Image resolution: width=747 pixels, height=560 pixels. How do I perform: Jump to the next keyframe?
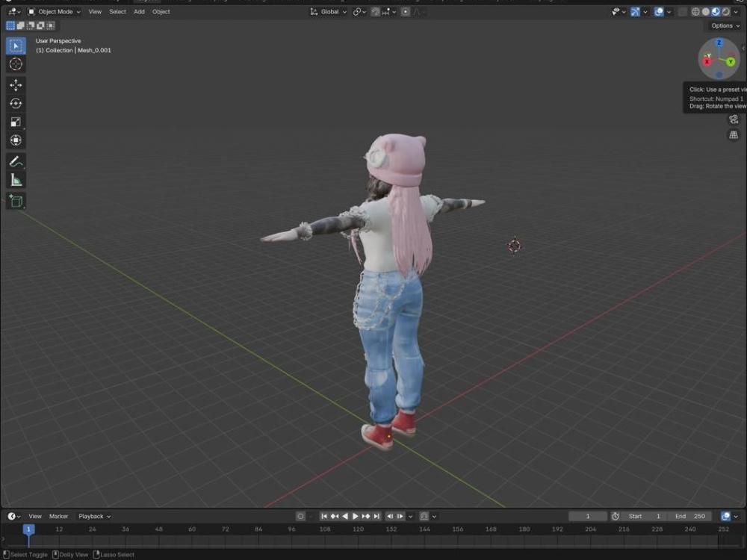366,516
